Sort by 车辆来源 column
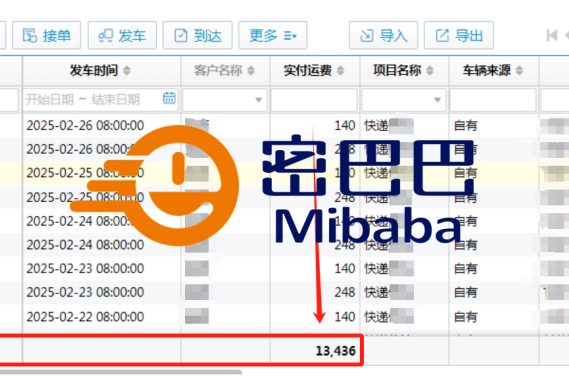The image size is (569, 378). coord(520,70)
